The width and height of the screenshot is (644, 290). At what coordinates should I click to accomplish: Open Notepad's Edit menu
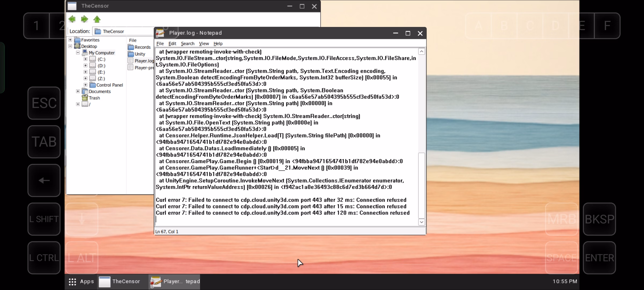coord(172,44)
